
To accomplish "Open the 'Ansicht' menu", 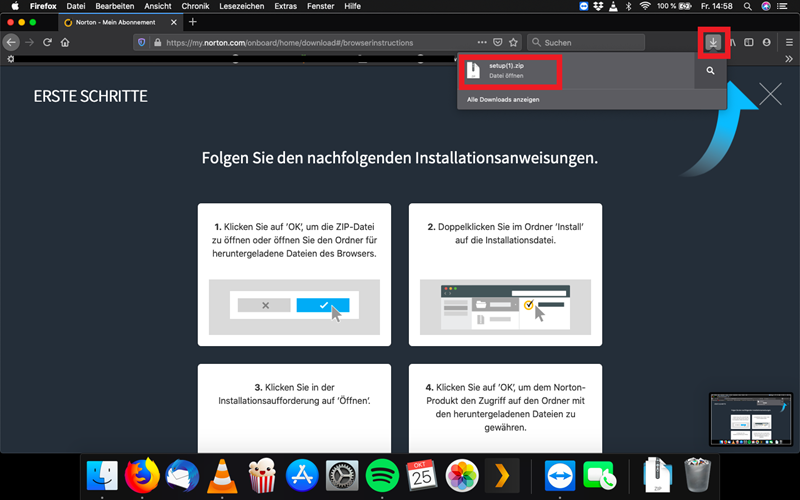I will point(158,6).
